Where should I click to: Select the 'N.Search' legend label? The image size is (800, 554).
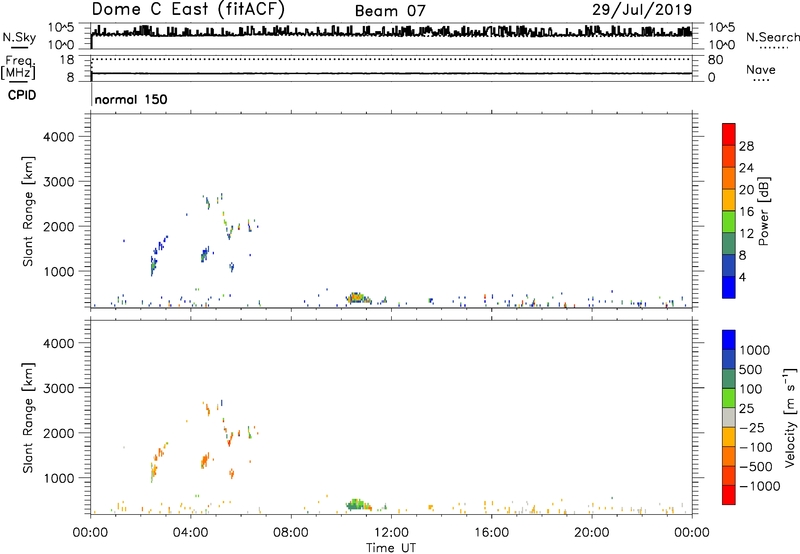[772, 37]
